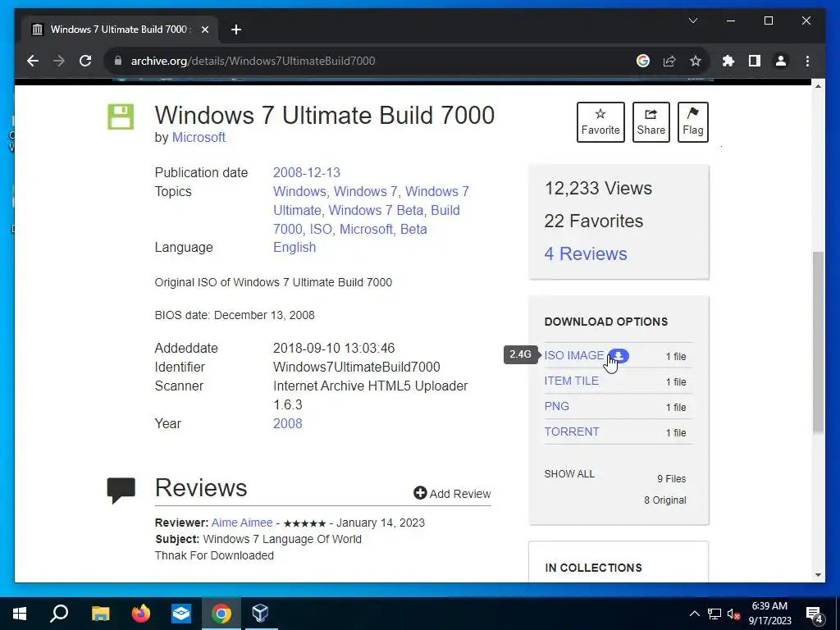Screen dimensions: 840x630
Task: Open File Explorer from taskbar
Action: point(100,614)
